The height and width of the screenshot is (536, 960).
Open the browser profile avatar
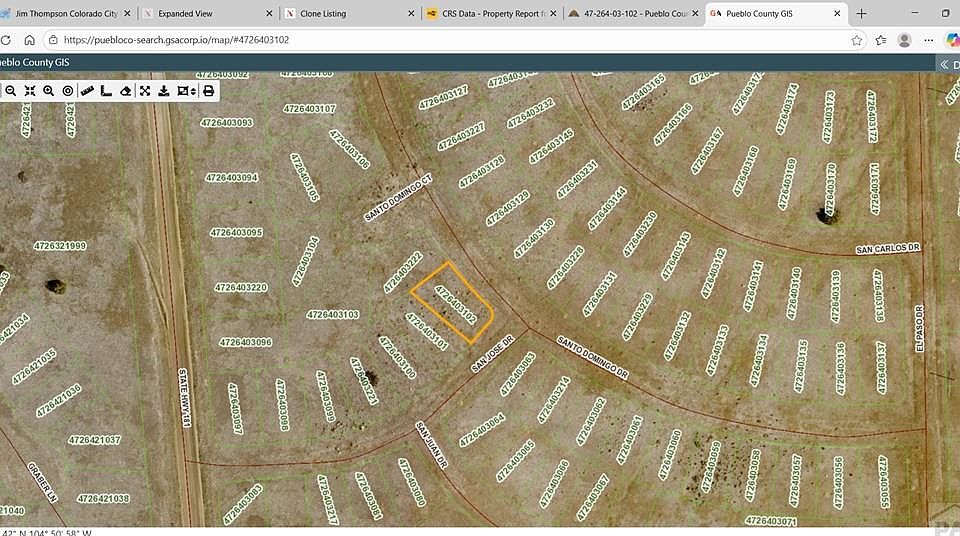(904, 40)
